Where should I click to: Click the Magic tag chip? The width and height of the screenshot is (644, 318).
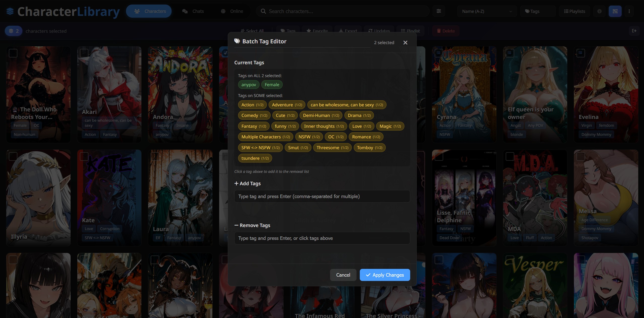390,126
